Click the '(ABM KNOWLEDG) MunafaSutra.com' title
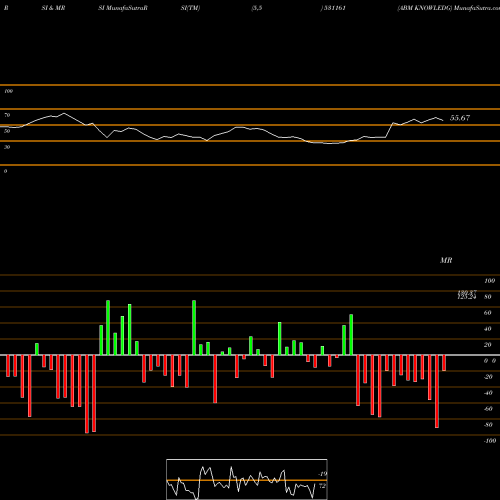 (449, 8)
